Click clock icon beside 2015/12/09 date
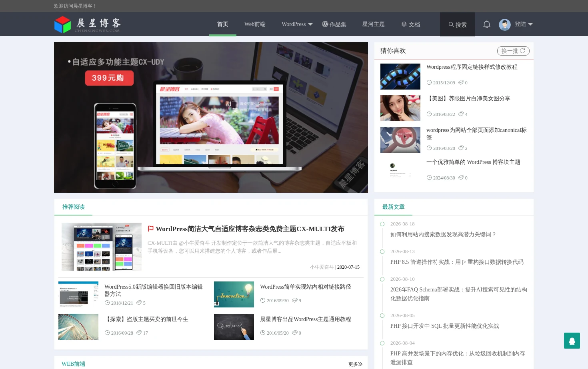 tap(429, 82)
